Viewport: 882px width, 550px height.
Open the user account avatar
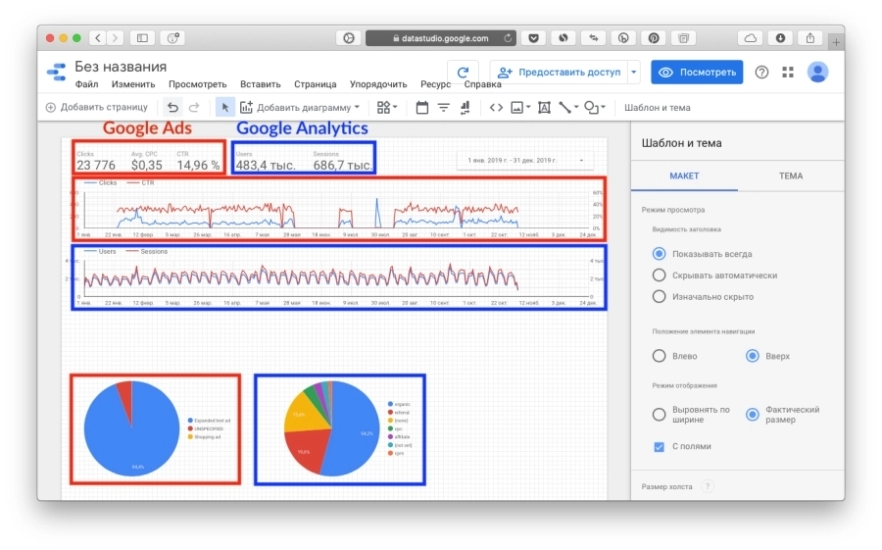tap(817, 72)
